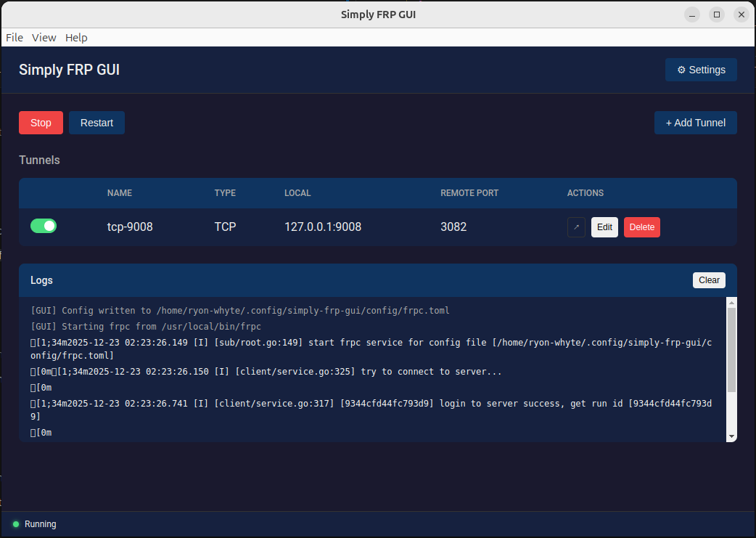Select the login success log line
Image resolution: width=756 pixels, height=538 pixels.
[363, 403]
